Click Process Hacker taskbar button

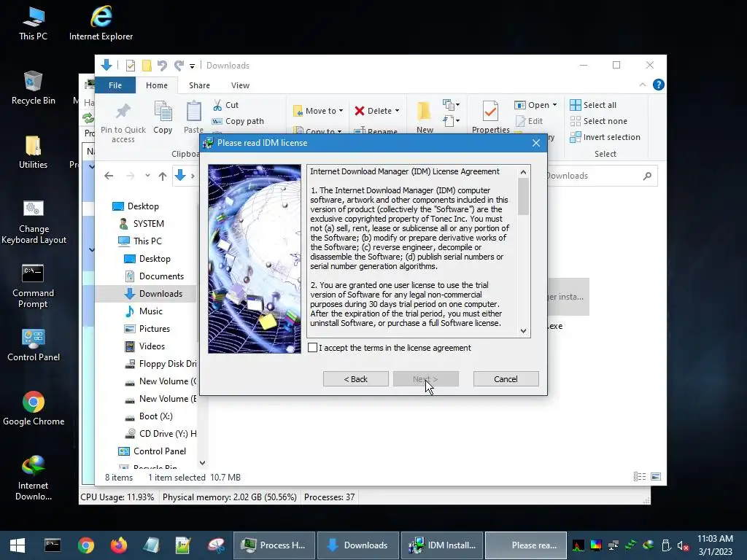(274, 545)
